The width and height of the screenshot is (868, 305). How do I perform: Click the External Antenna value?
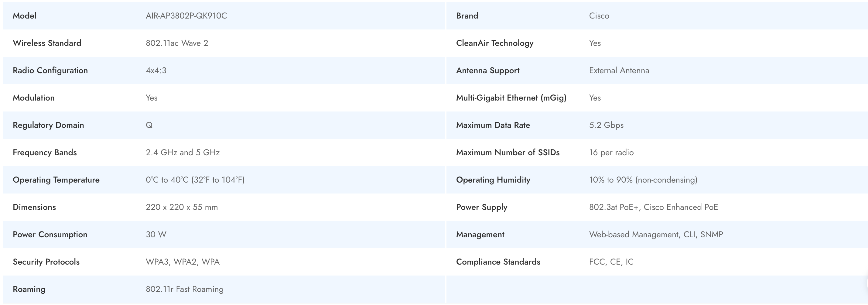pos(619,70)
